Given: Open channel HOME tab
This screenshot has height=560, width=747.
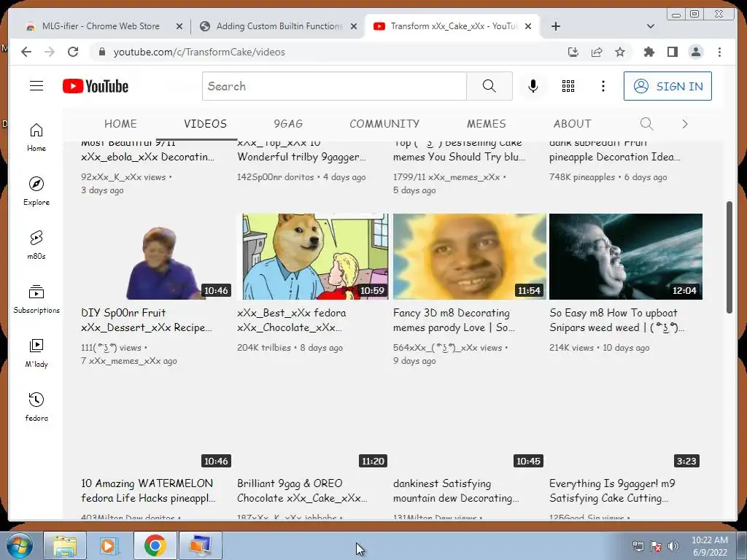Looking at the screenshot, I should 120,124.
